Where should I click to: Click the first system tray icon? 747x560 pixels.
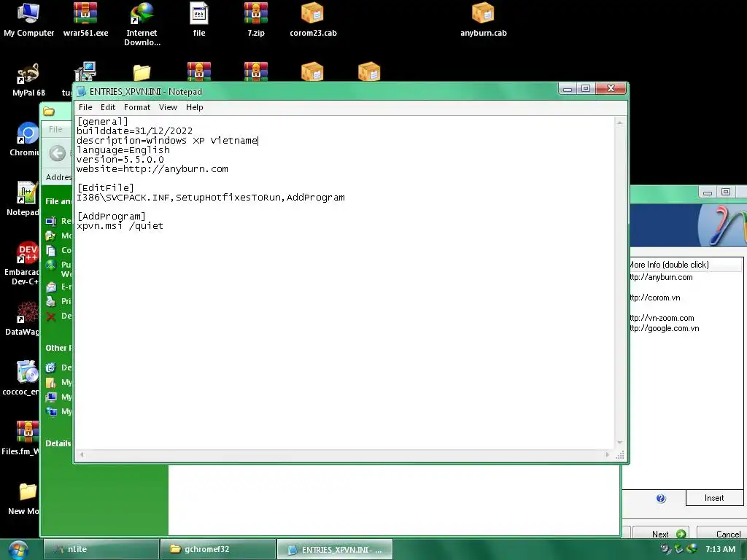(665, 549)
